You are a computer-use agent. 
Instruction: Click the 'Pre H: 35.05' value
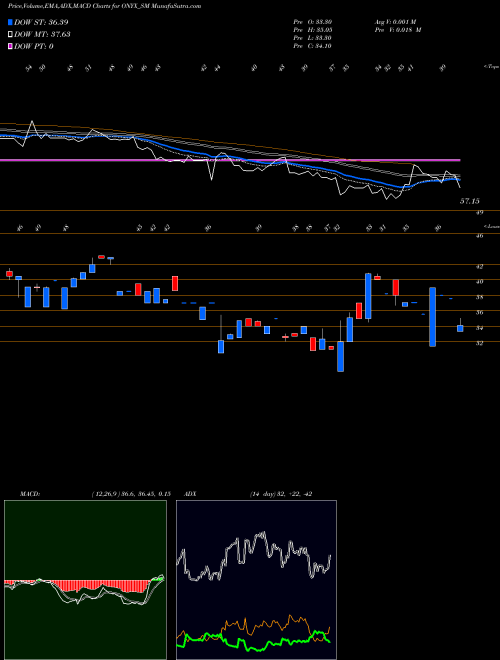[313, 30]
